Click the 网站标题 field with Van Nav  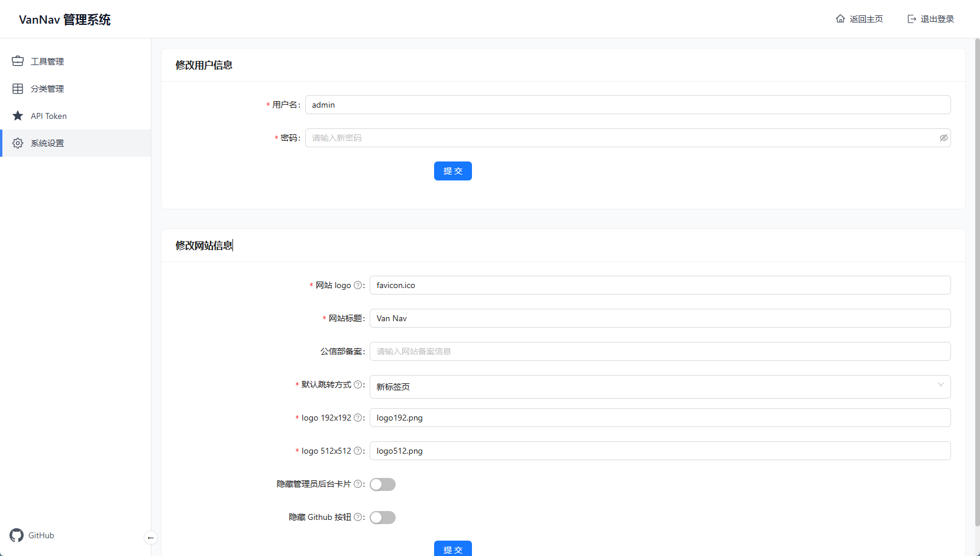[x=660, y=318]
